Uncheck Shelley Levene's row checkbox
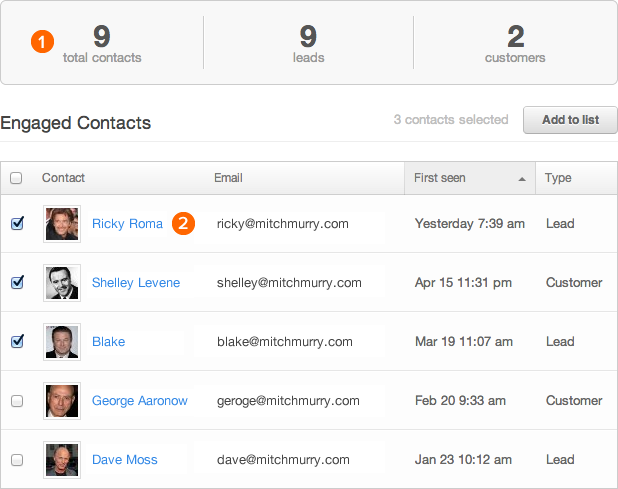Image resolution: width=618 pixels, height=489 pixels. coord(17,283)
